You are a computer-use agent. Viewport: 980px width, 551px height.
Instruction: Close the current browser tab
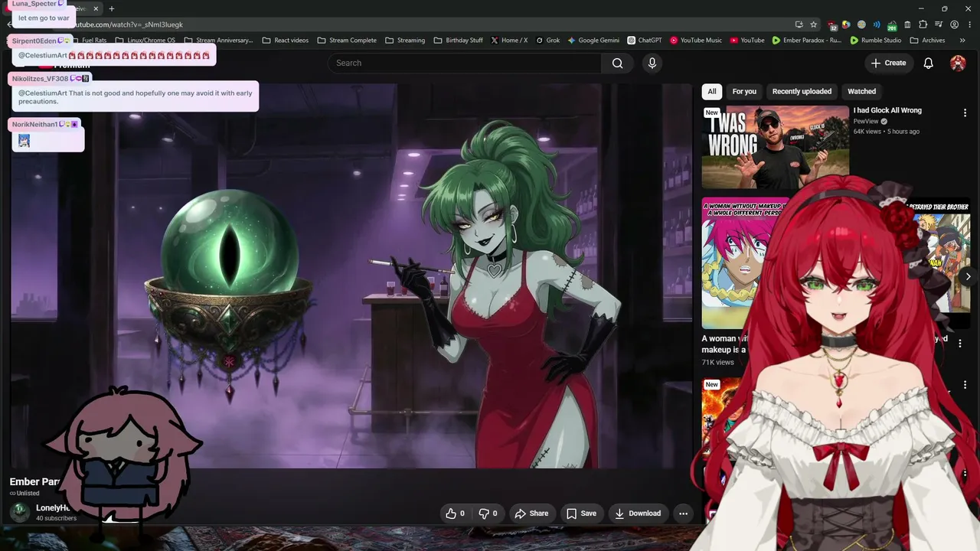[96, 9]
